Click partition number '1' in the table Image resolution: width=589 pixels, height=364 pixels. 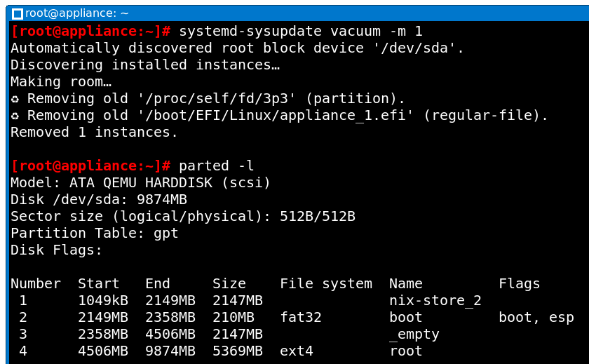click(x=23, y=300)
